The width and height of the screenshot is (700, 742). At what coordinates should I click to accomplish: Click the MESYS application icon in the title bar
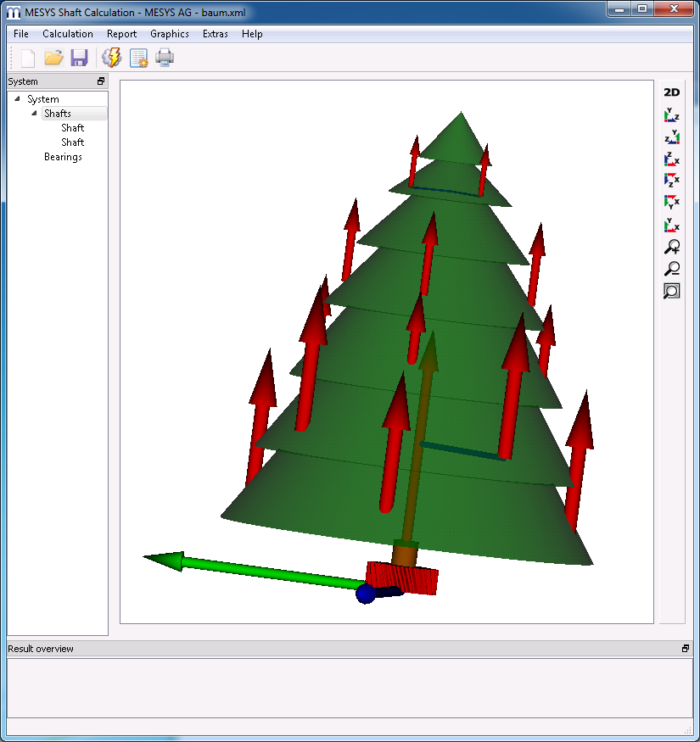coord(14,13)
